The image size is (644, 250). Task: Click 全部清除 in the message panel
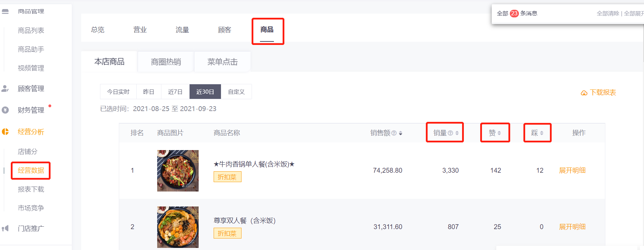tap(608, 13)
